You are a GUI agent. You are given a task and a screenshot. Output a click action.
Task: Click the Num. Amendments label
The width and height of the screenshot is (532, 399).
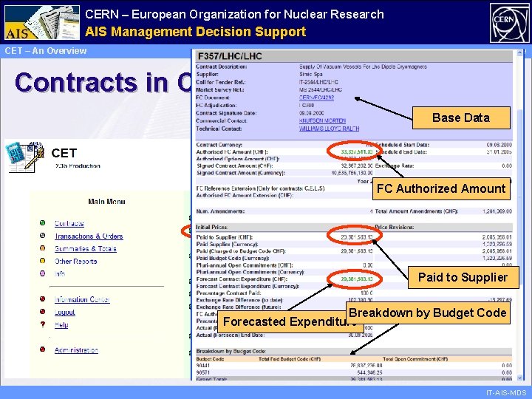coord(220,211)
